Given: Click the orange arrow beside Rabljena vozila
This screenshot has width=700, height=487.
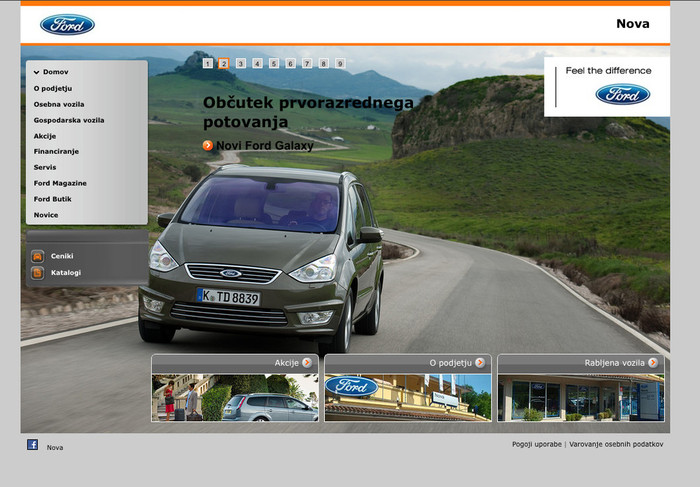Looking at the screenshot, I should (x=653, y=362).
